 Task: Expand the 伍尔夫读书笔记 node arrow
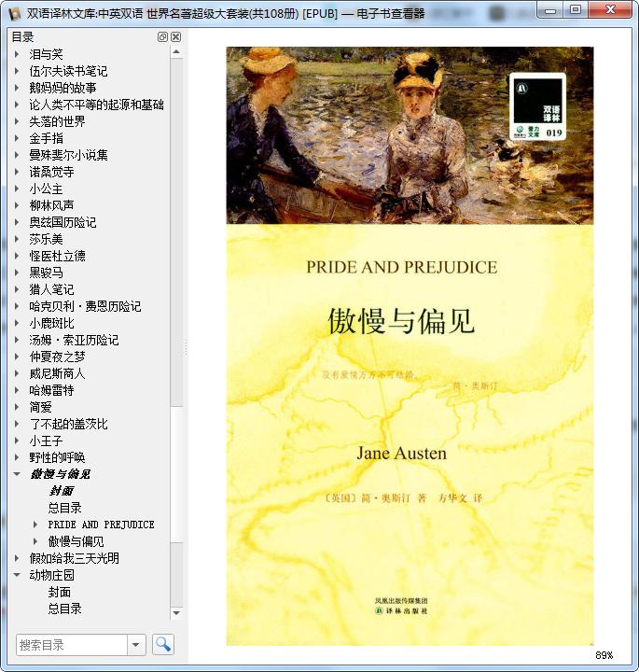[x=17, y=71]
